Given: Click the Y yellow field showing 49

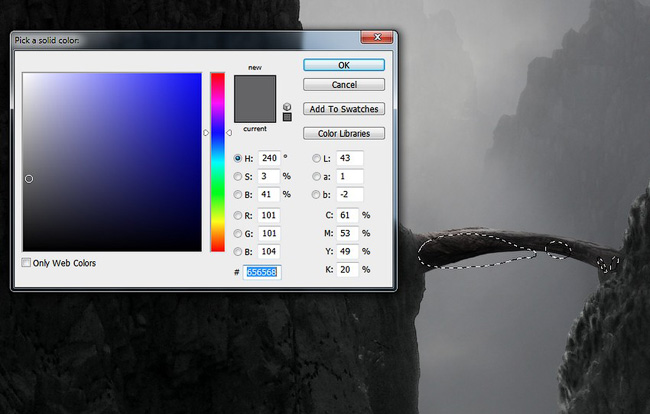Looking at the screenshot, I should coord(347,252).
